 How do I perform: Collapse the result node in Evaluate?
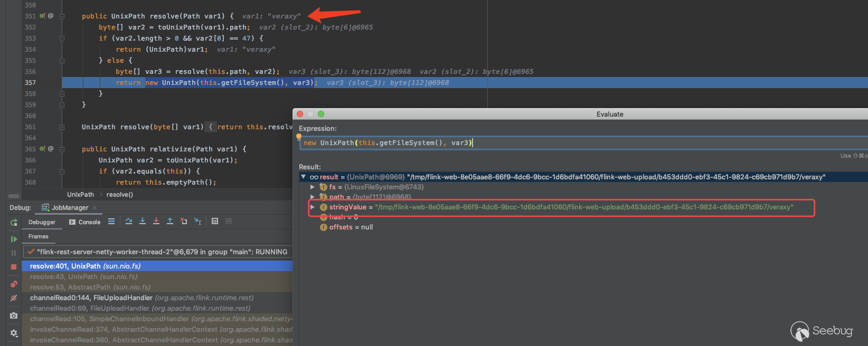[x=304, y=177]
